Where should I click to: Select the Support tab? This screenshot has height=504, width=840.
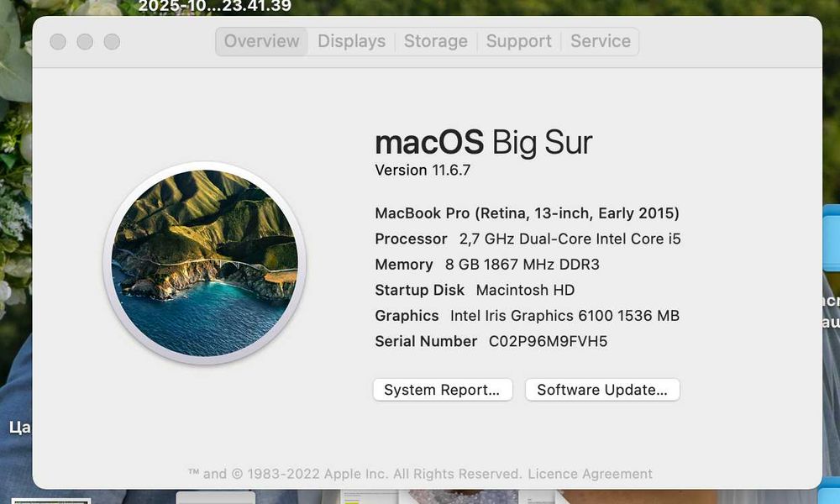click(x=518, y=41)
